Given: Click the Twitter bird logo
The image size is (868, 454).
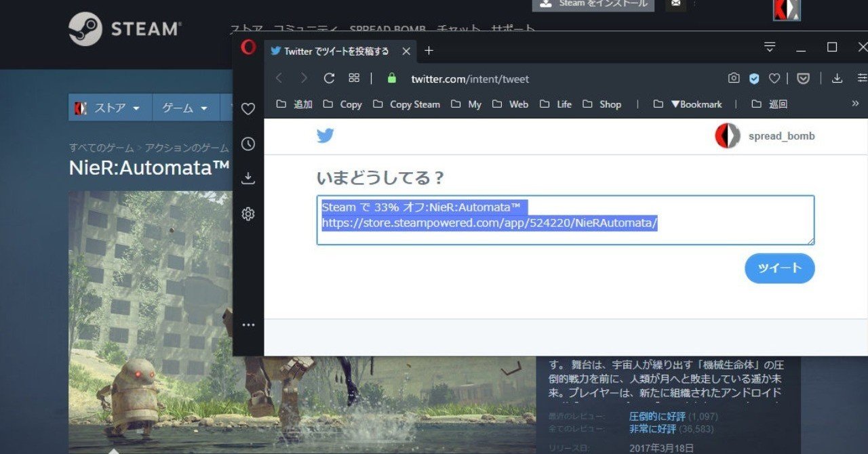Looking at the screenshot, I should click(325, 136).
